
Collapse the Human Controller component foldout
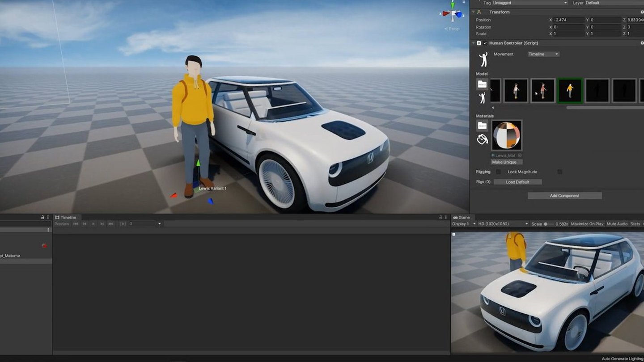474,43
